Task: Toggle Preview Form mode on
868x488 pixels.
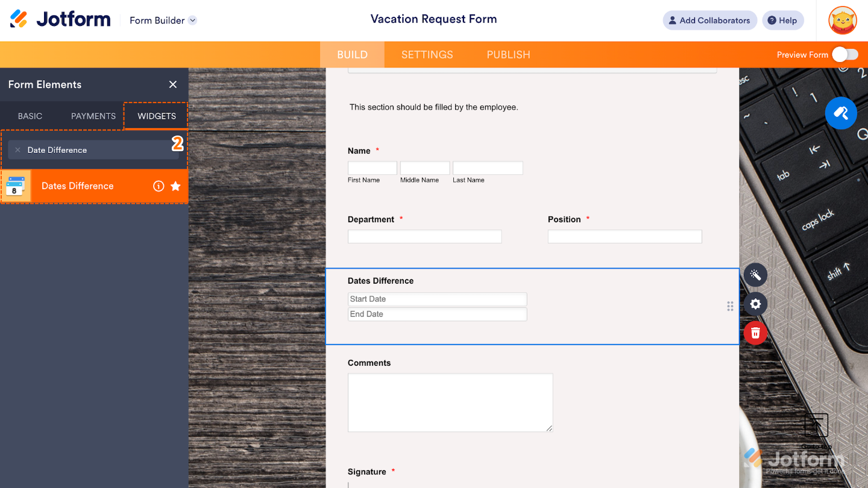Action: coord(846,54)
